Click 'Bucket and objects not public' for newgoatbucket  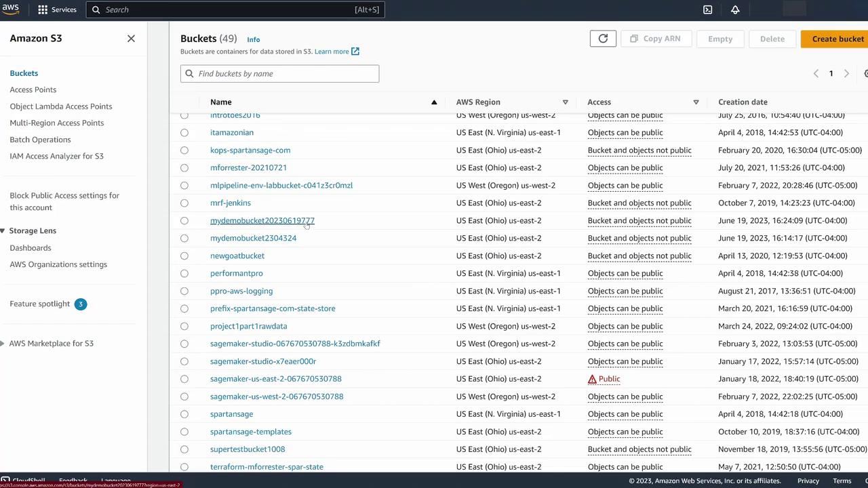(639, 256)
